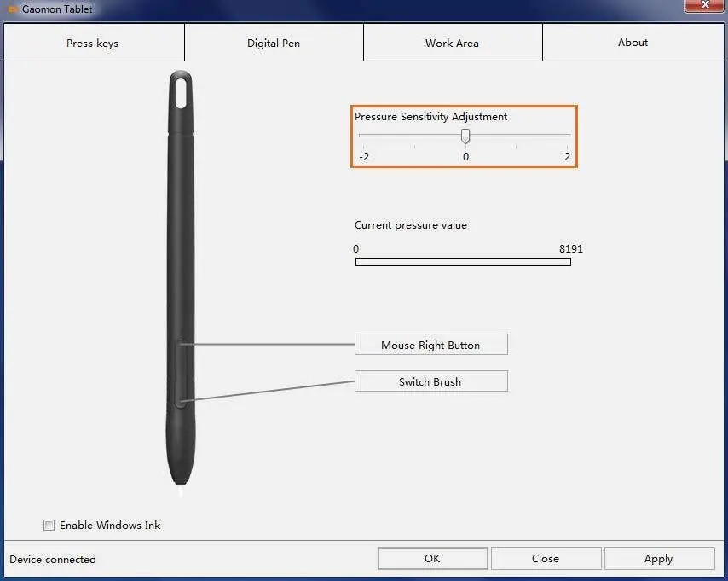Apply the current pen settings

click(659, 558)
